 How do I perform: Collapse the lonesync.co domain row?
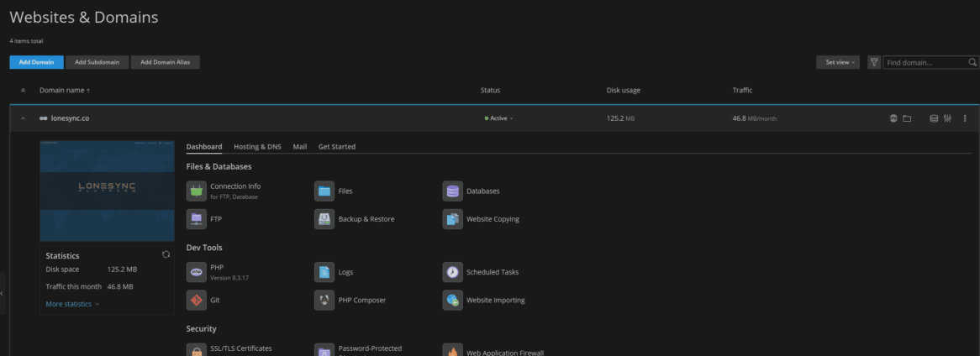(x=23, y=118)
